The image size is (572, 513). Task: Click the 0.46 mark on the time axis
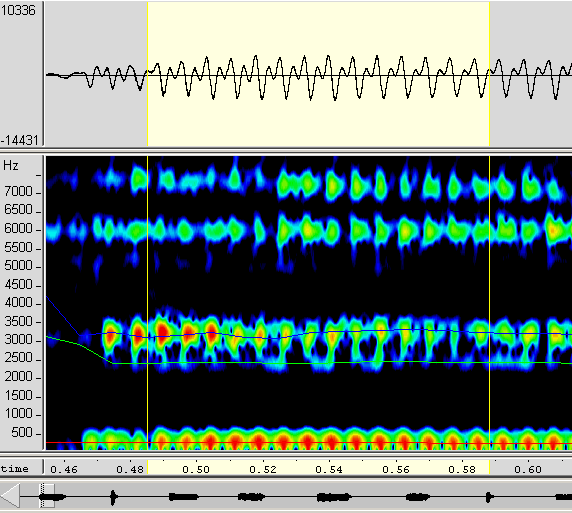coord(64,469)
